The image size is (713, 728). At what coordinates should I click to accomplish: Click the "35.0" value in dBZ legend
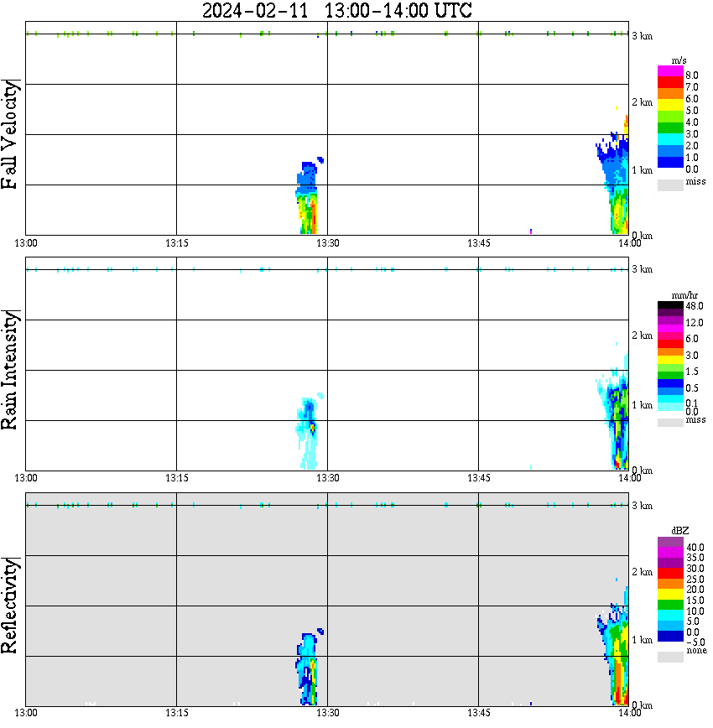(695, 558)
